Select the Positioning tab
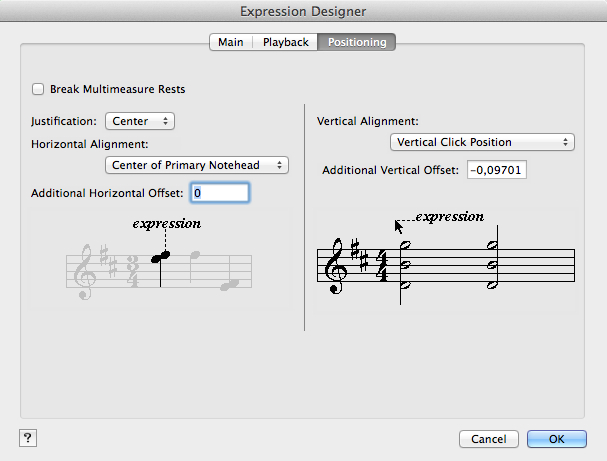This screenshot has height=461, width=607. tap(357, 42)
